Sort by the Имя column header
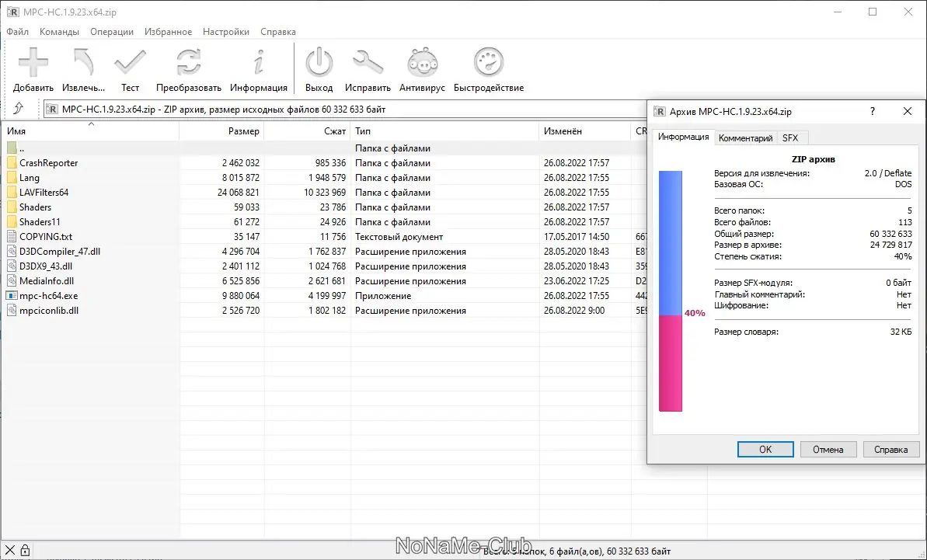Image resolution: width=927 pixels, height=560 pixels. tap(90, 131)
